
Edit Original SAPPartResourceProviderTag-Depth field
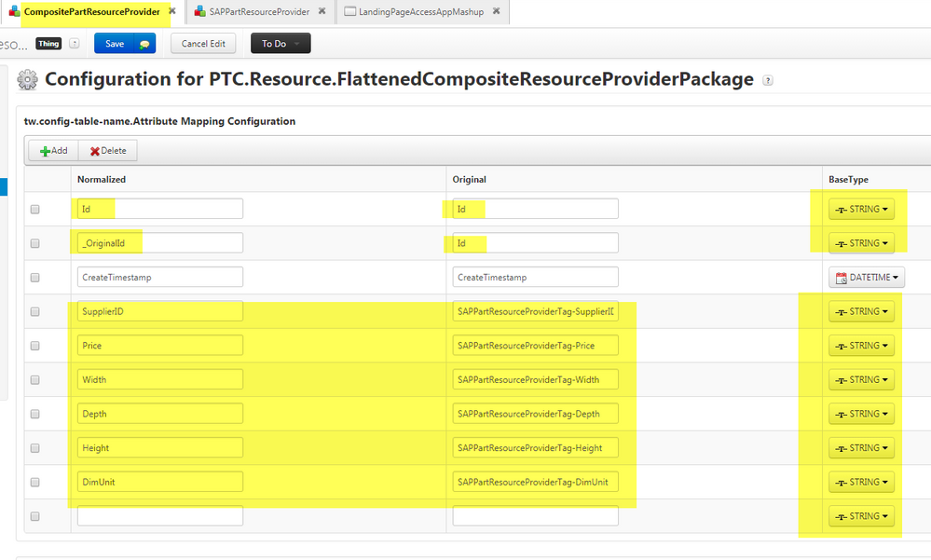tap(535, 414)
